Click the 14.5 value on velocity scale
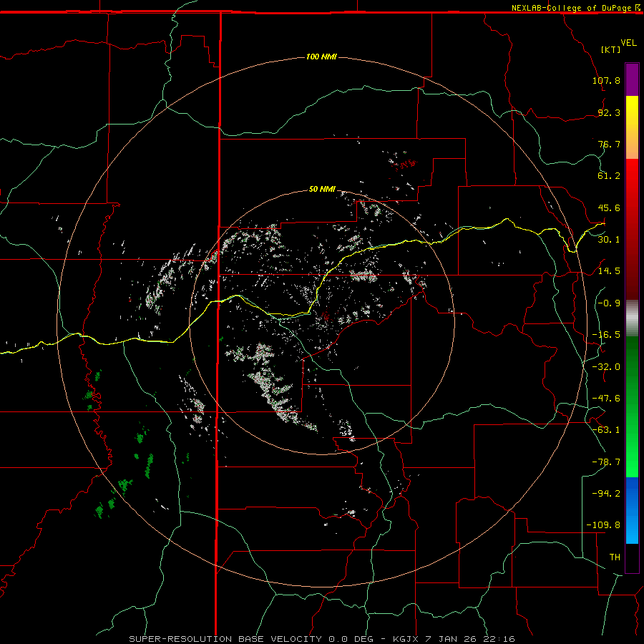This screenshot has height=644, width=644. tap(609, 271)
